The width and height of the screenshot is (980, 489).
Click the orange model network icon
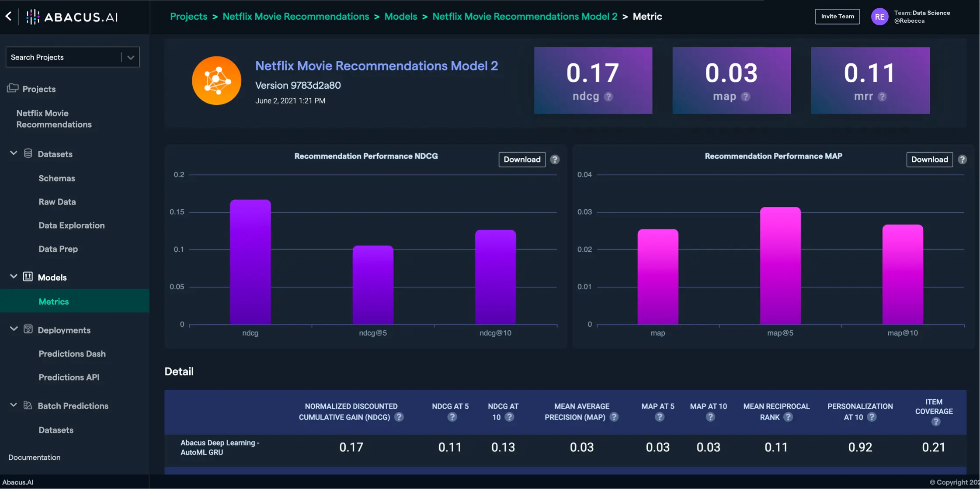coord(216,80)
